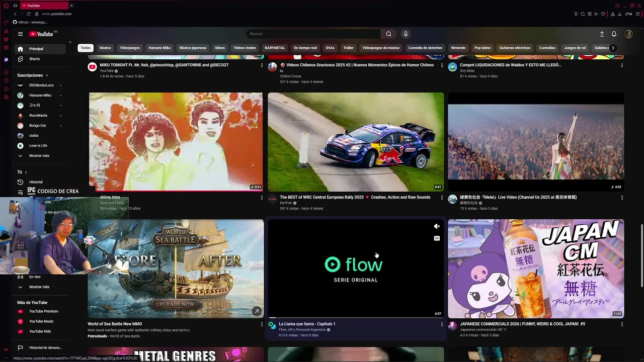Viewport: 644px width, 362px height.
Task: Expand the Tú section chevron
Action: pos(26,172)
